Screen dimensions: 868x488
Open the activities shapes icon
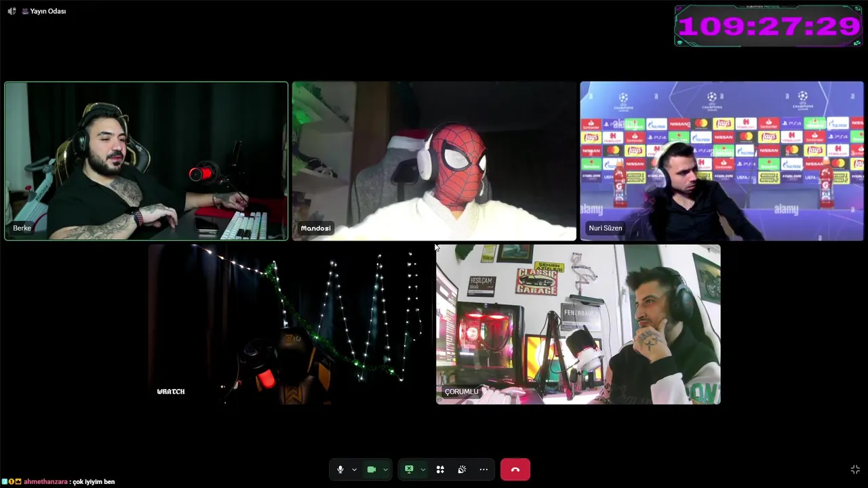click(440, 470)
